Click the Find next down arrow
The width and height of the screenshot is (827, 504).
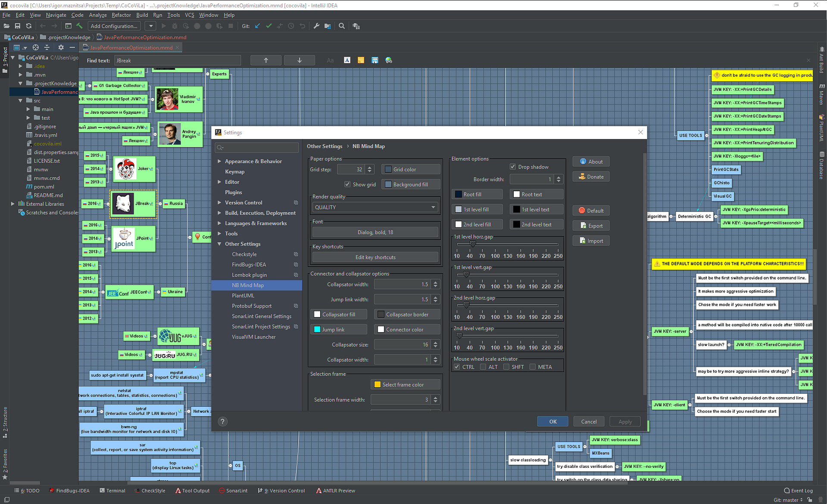coord(300,60)
